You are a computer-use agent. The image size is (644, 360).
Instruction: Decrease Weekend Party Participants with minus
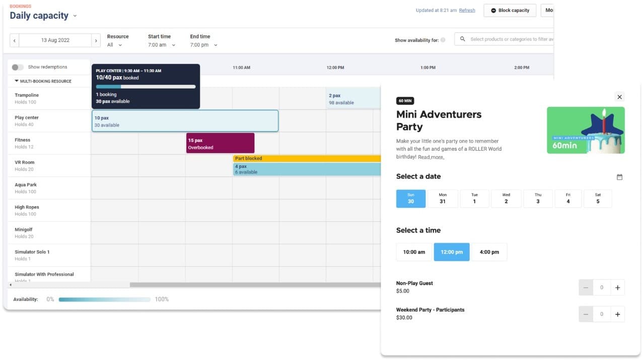586,314
